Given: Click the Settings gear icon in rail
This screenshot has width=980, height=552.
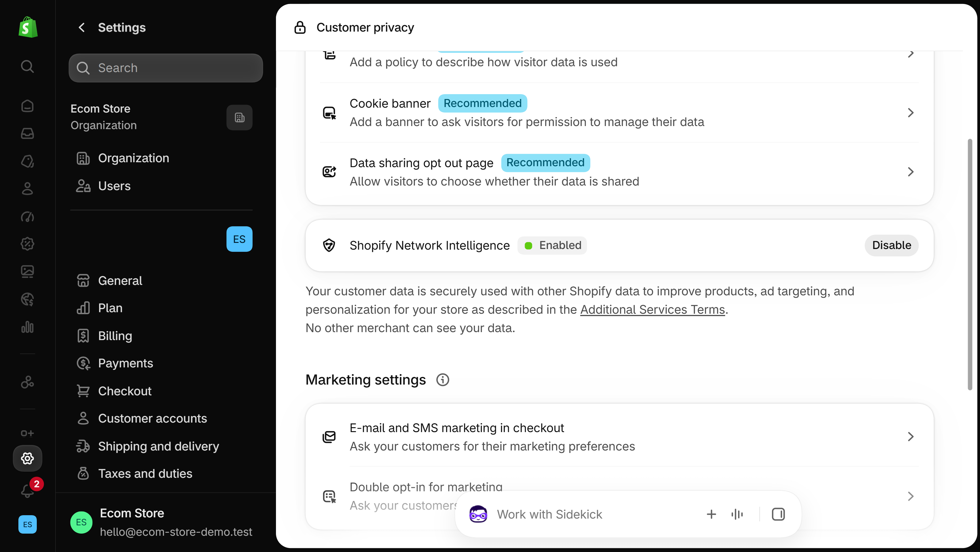Looking at the screenshot, I should (27, 458).
